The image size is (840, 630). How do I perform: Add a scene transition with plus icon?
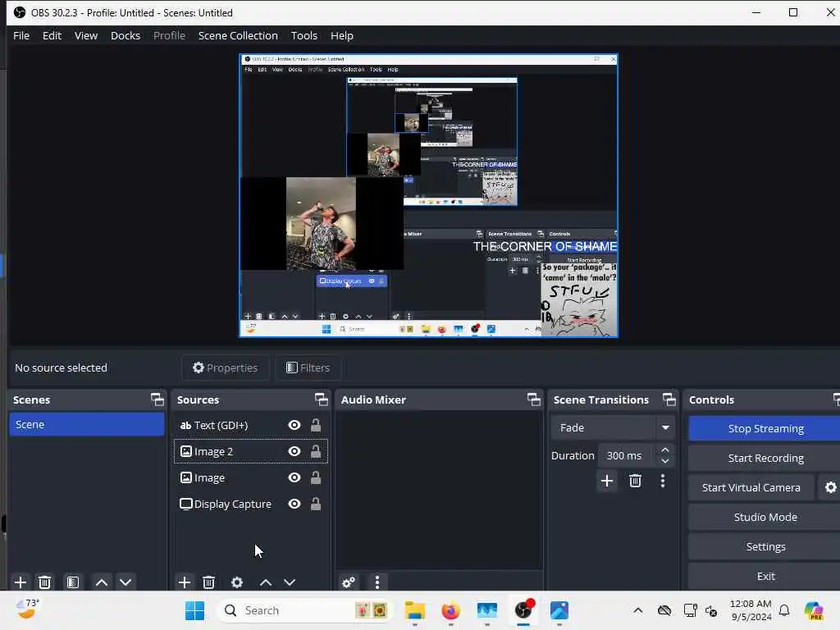tap(607, 481)
